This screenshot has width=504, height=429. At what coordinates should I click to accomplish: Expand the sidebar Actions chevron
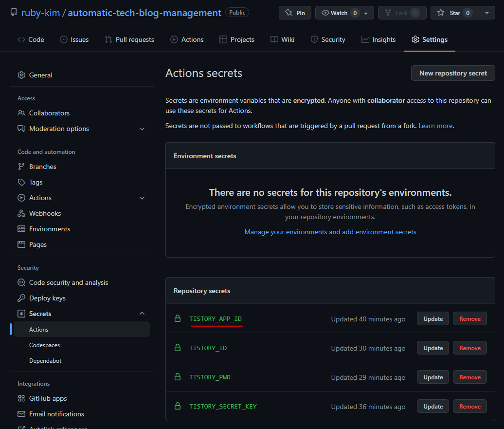pyautogui.click(x=142, y=198)
